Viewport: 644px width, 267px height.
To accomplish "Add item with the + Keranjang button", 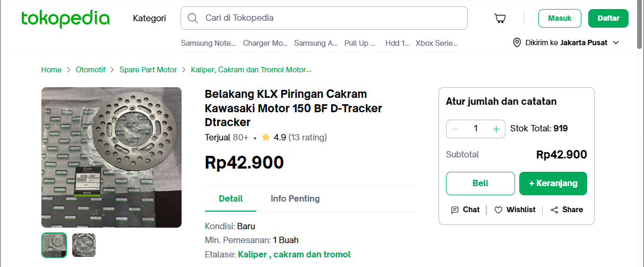I will (553, 183).
